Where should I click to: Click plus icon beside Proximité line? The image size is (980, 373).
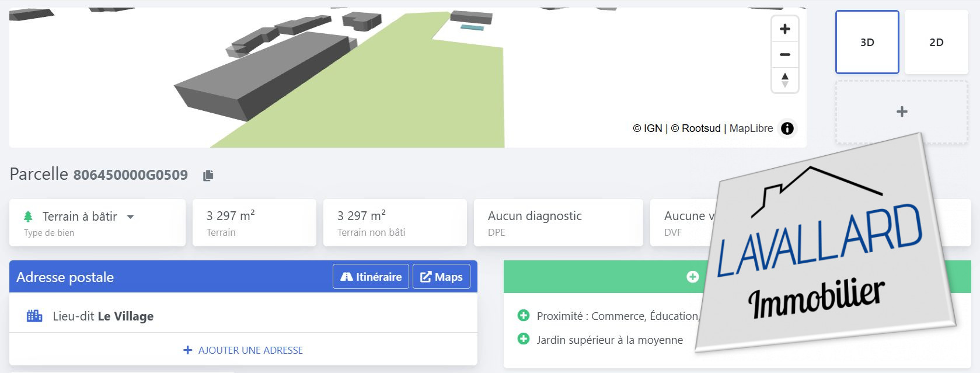point(524,316)
